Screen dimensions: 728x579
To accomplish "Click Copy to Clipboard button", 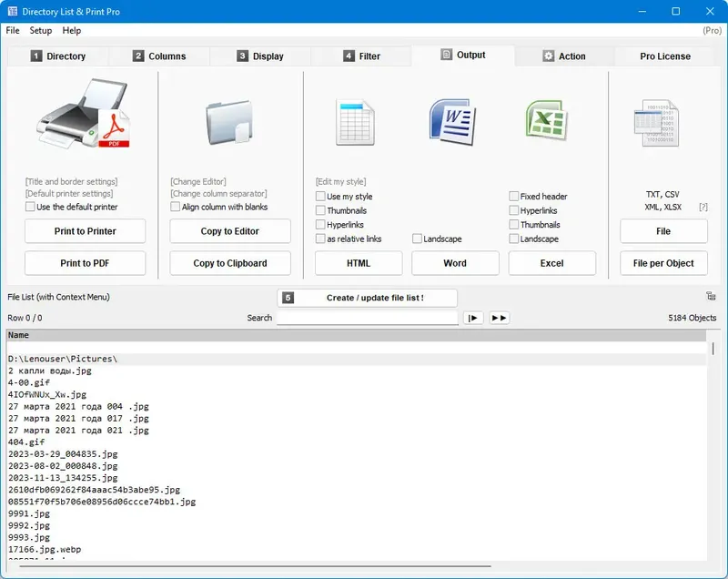I will tap(230, 263).
